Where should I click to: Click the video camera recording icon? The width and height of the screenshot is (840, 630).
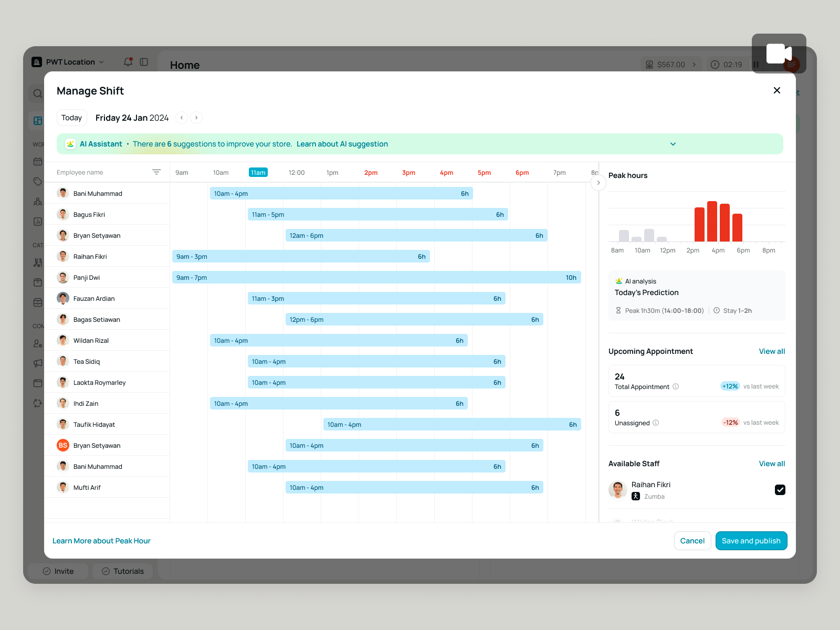click(779, 54)
